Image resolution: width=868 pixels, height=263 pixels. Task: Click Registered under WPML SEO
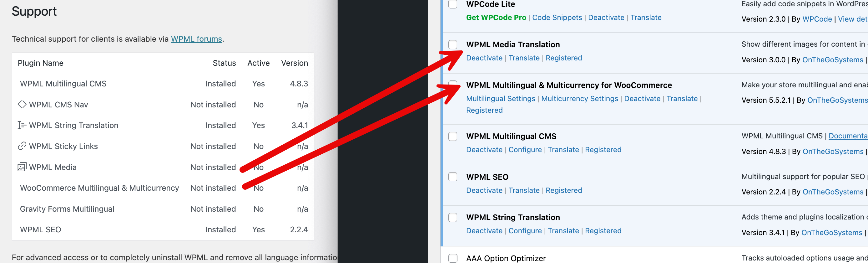(x=564, y=190)
